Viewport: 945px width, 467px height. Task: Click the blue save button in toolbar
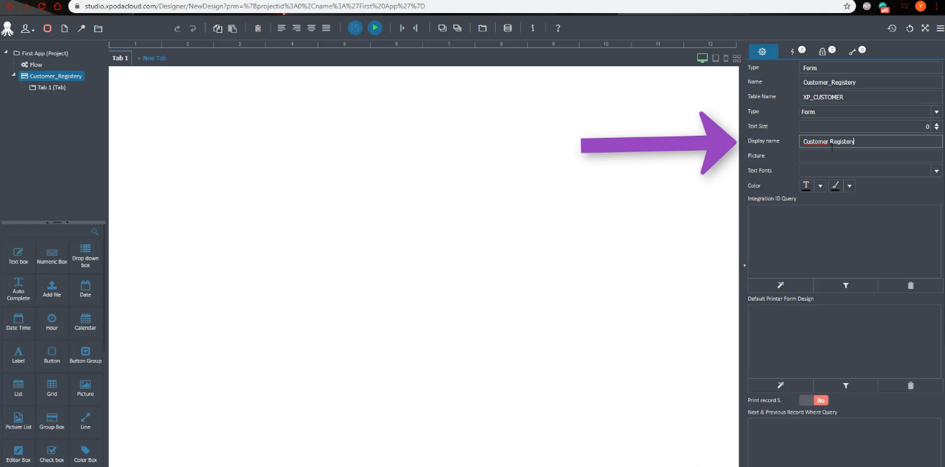(356, 28)
